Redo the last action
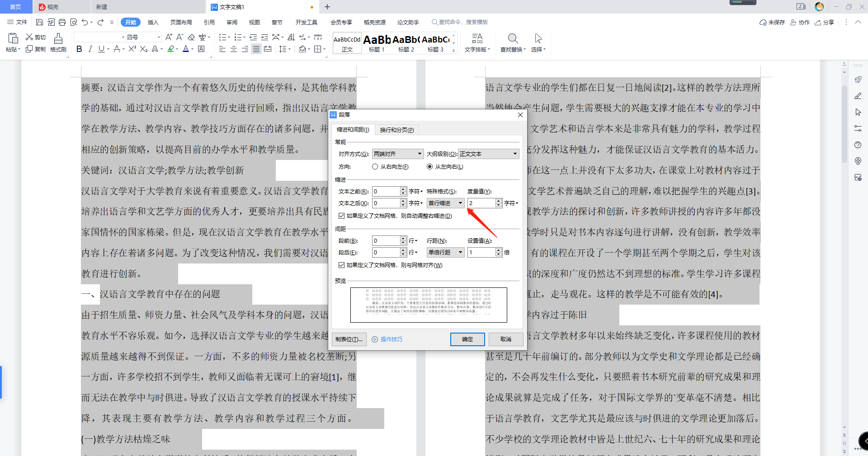The image size is (868, 456). 100,22
